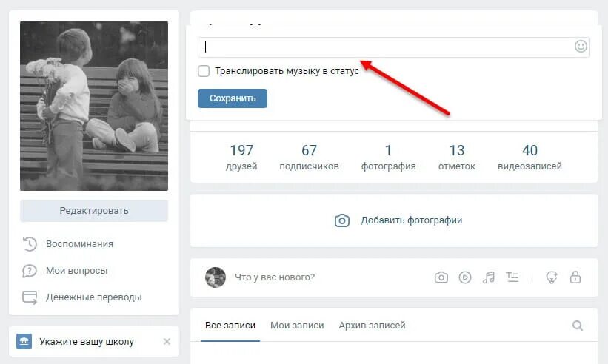Screen dimensions: 608x364
Task: Attach a video via the play icon
Action: (465, 277)
